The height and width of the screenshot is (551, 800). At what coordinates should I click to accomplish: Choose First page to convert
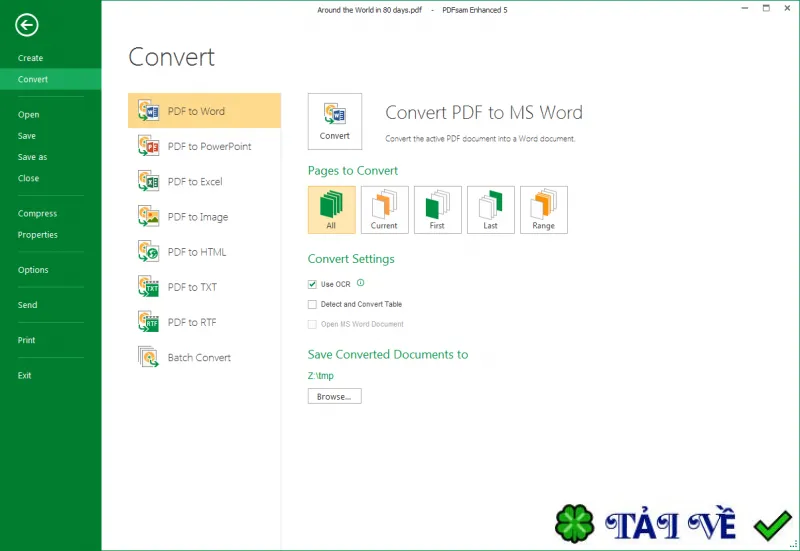[437, 210]
